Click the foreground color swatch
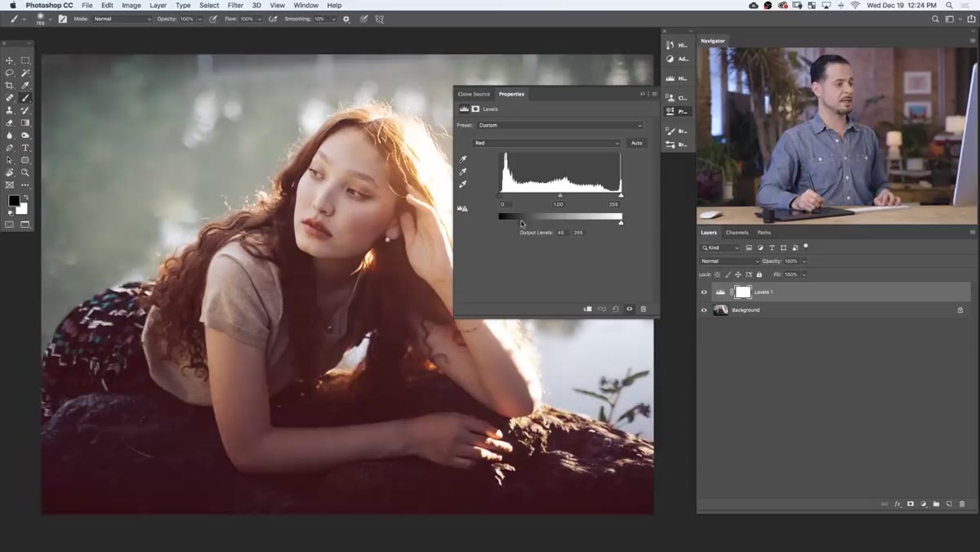This screenshot has height=552, width=980. click(x=14, y=201)
